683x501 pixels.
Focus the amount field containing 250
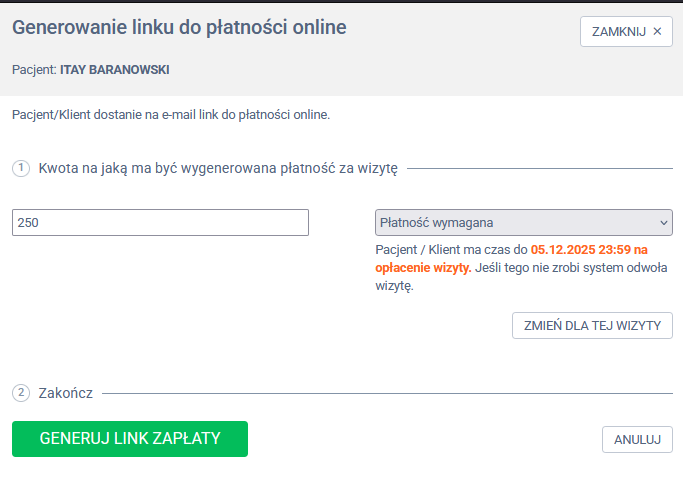point(160,222)
